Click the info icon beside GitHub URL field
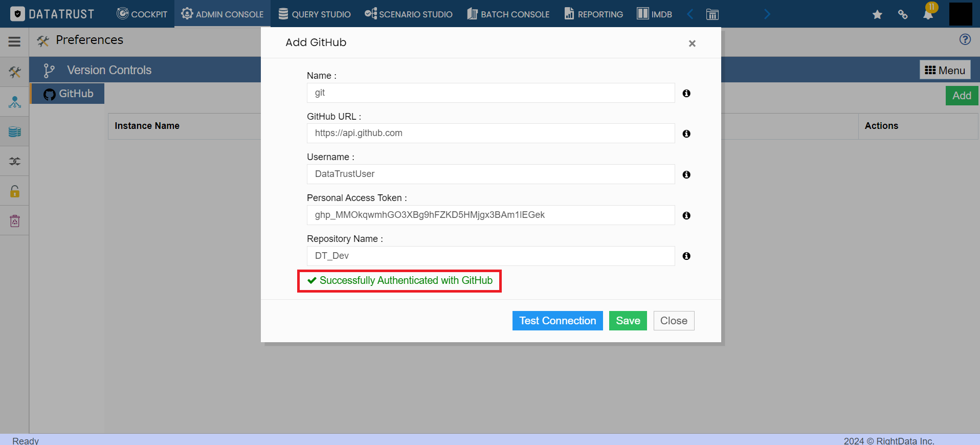Viewport: 980px width, 445px height. [686, 133]
